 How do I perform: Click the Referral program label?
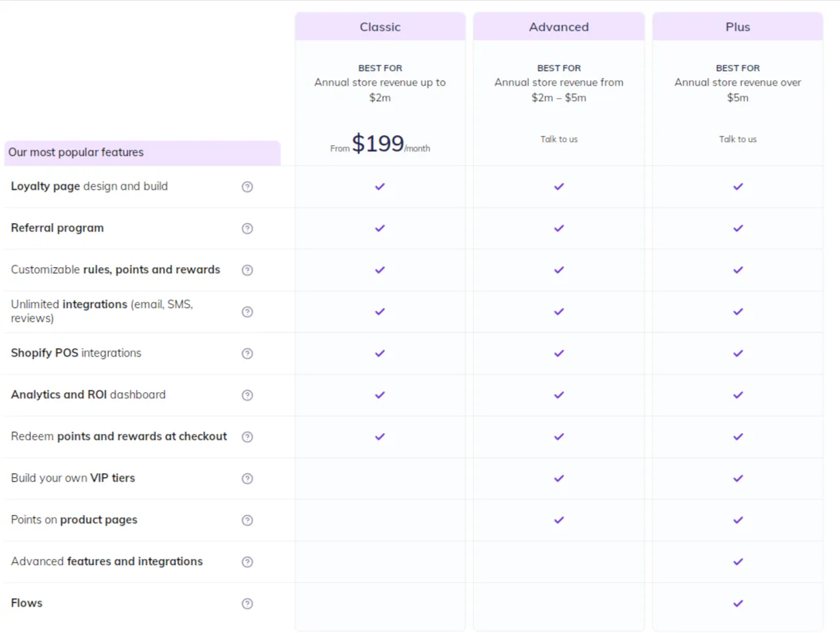(57, 228)
